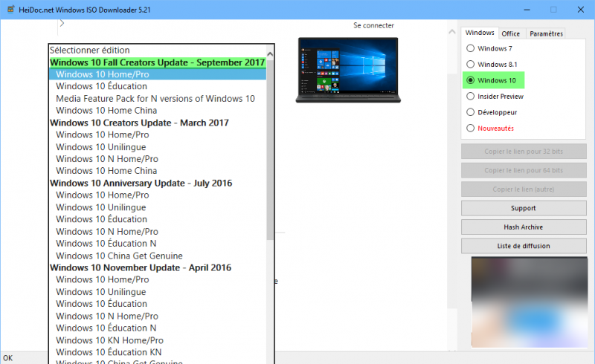Click the scroll-up arrow of the edition dropdown

click(x=270, y=54)
